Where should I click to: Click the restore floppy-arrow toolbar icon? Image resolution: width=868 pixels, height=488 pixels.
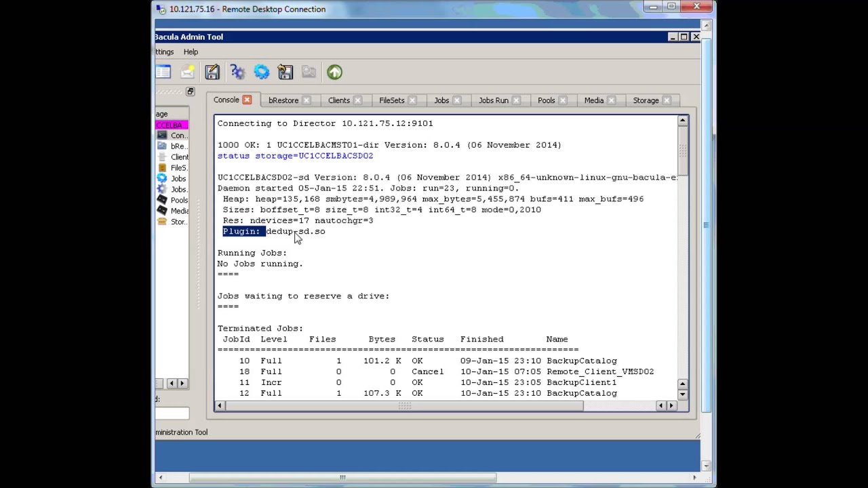point(285,72)
